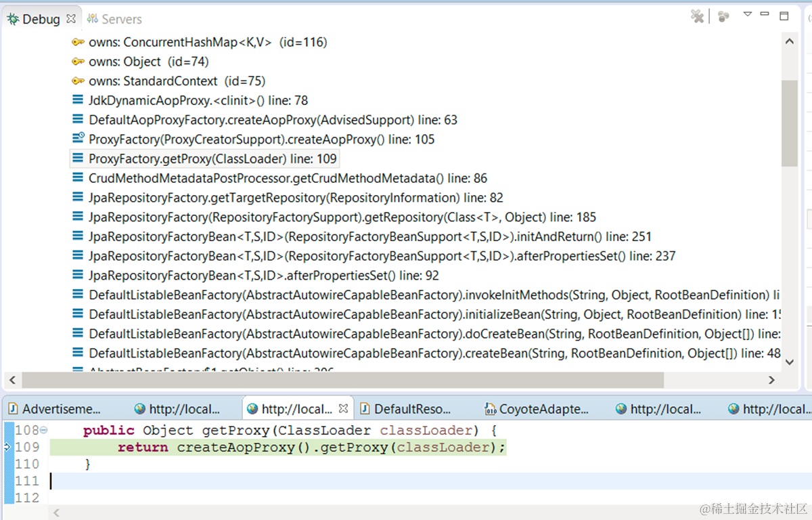
Task: Click the three-circles icon beside Remove All Terminated
Action: [723, 16]
